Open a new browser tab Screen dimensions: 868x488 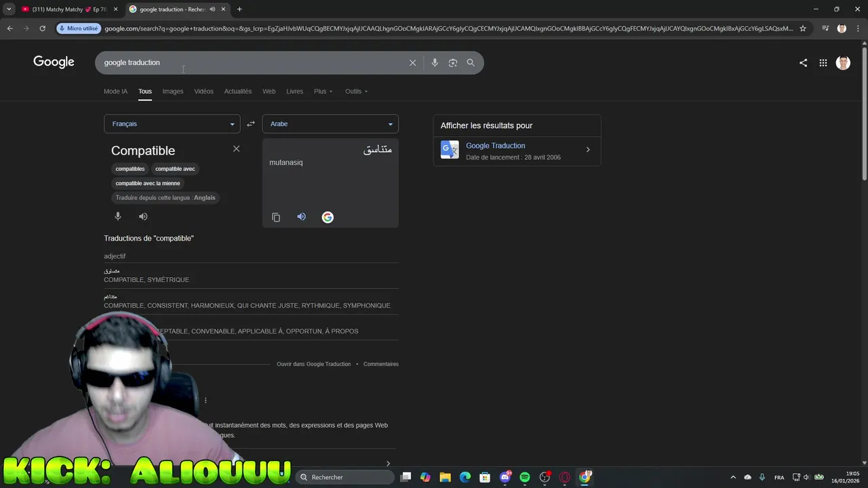pos(239,9)
